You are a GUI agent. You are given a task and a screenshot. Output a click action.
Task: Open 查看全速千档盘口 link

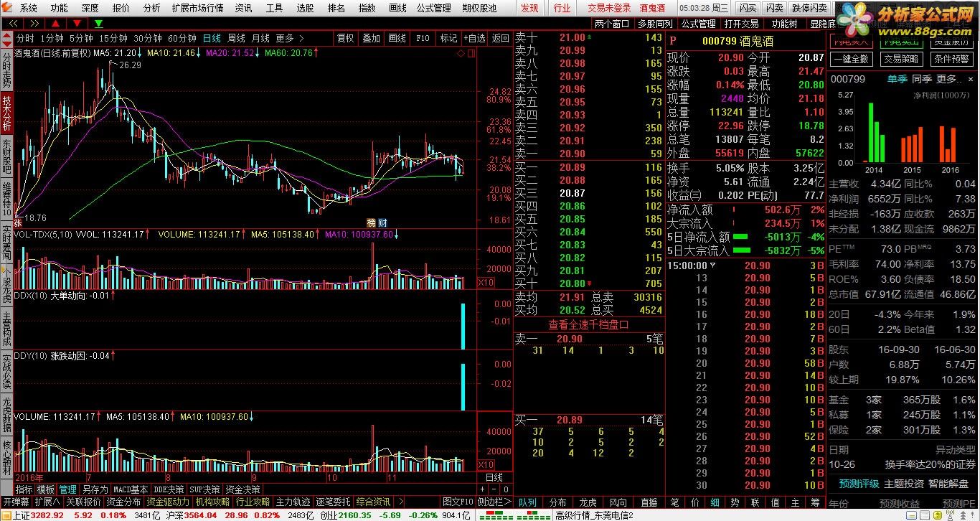pyautogui.click(x=589, y=324)
